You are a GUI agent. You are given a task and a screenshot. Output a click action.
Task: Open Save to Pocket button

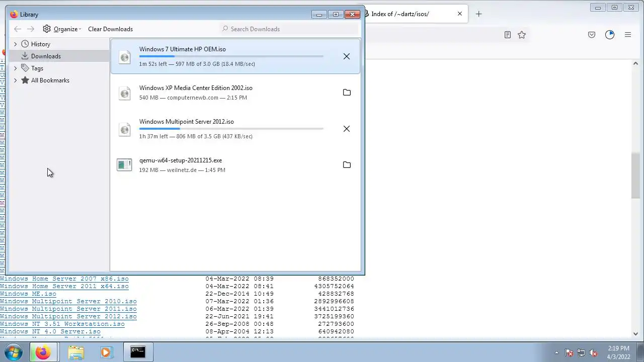pyautogui.click(x=592, y=35)
